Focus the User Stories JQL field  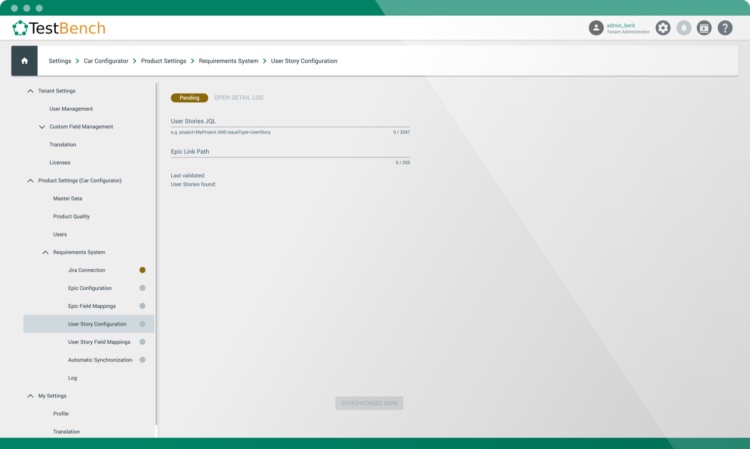[x=290, y=121]
